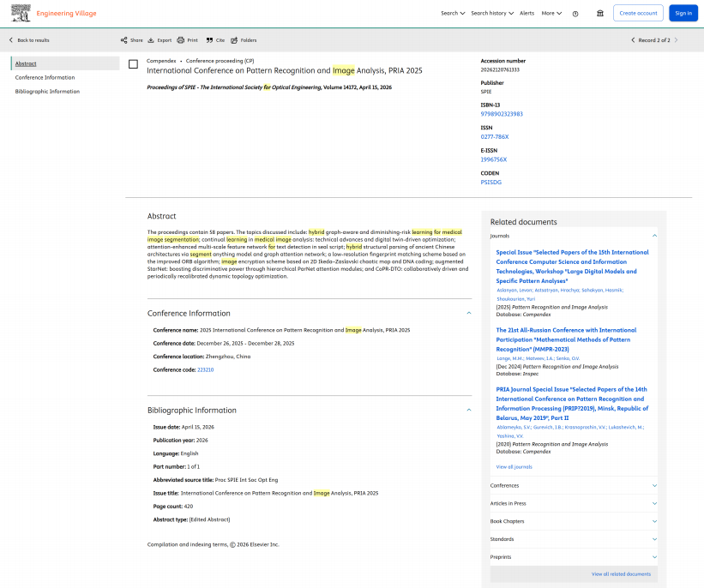704x588 pixels.
Task: Open the More dropdown menu
Action: click(x=551, y=14)
